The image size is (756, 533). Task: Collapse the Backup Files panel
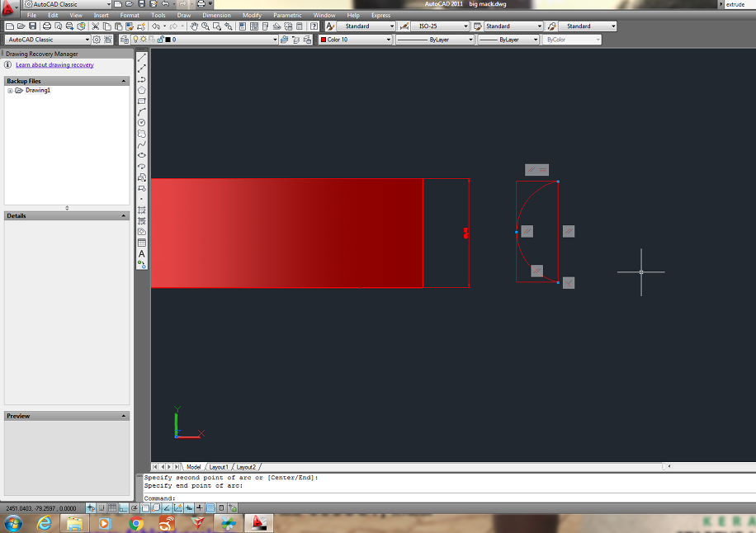click(x=124, y=81)
